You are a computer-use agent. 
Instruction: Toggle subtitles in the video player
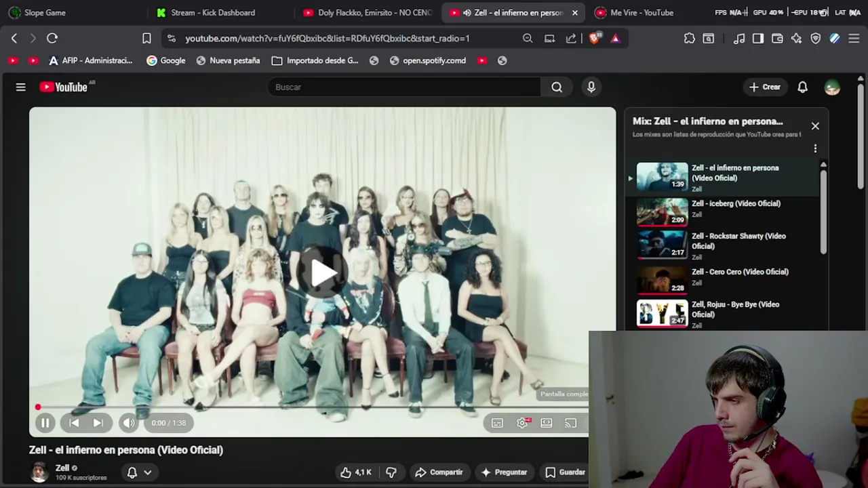pos(497,423)
